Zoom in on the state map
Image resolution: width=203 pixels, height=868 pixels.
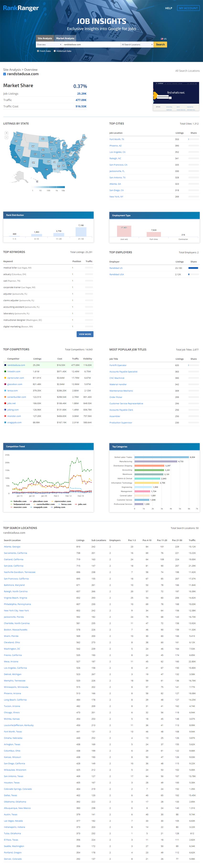pyautogui.click(x=6, y=133)
